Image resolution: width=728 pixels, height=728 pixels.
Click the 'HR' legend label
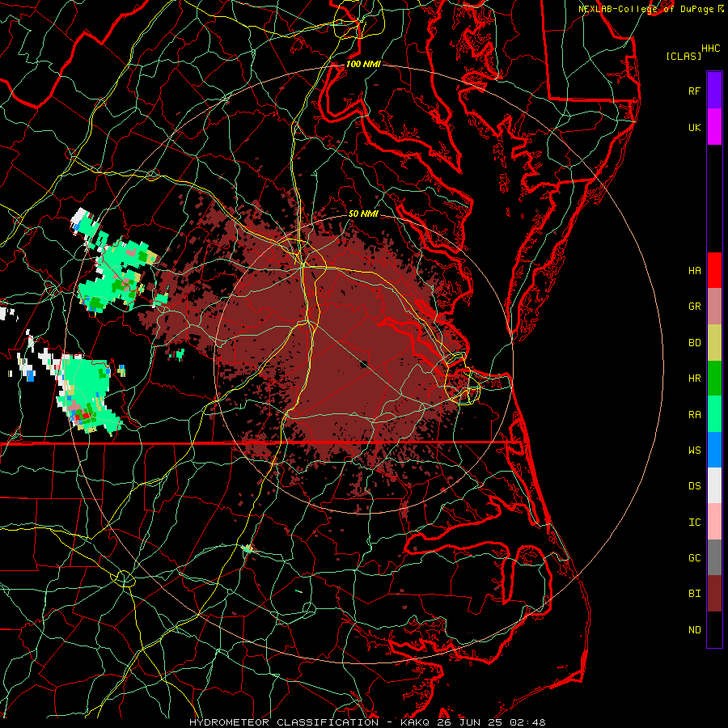pos(694,379)
